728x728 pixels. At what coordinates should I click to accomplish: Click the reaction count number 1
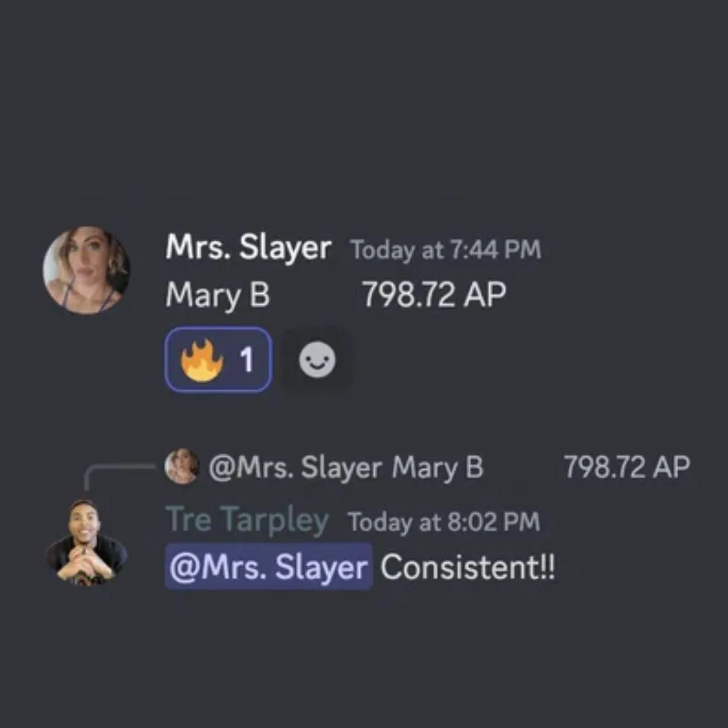[x=247, y=359]
